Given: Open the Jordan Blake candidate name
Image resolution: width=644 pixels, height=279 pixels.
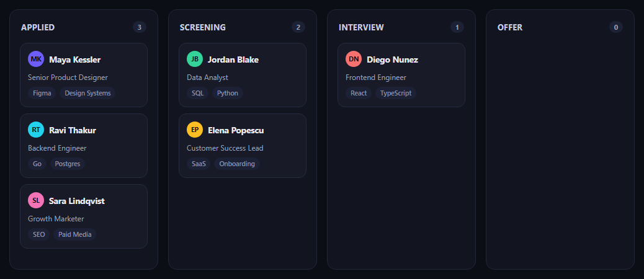Looking at the screenshot, I should pos(233,60).
